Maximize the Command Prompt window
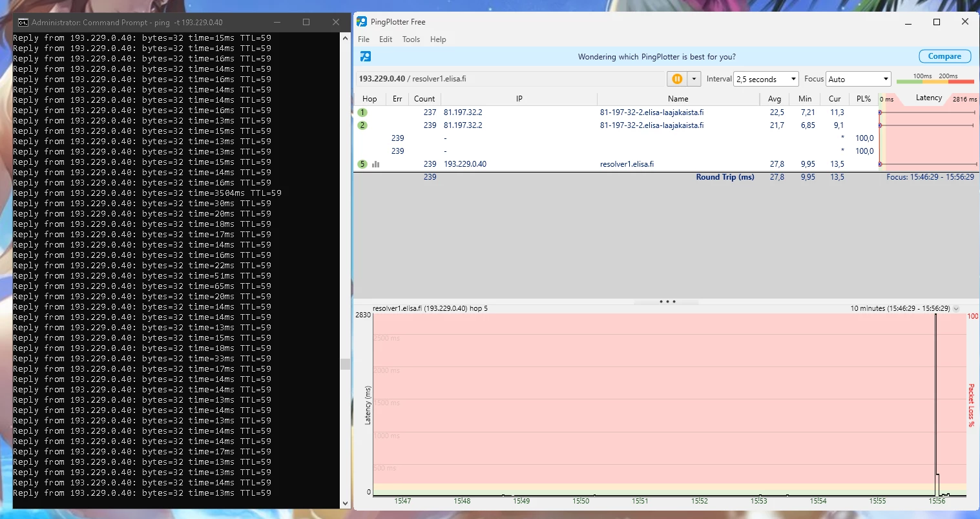980x519 pixels. tap(306, 22)
